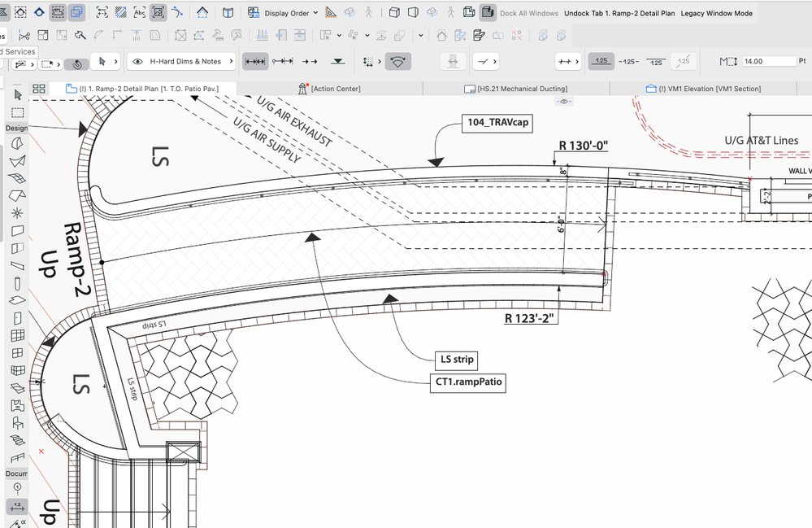Toggle the curved-witness dimension button
812x528 pixels.
pos(397,62)
